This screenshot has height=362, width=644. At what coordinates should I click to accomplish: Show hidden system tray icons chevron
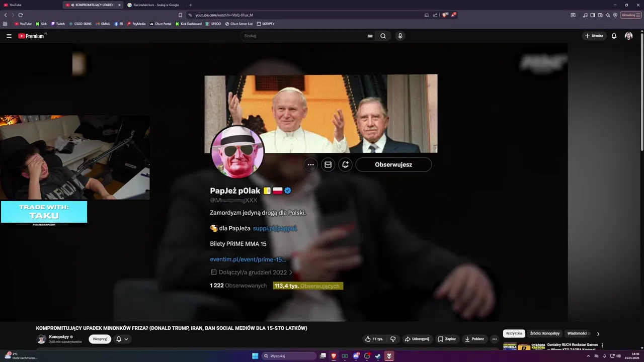(588, 356)
